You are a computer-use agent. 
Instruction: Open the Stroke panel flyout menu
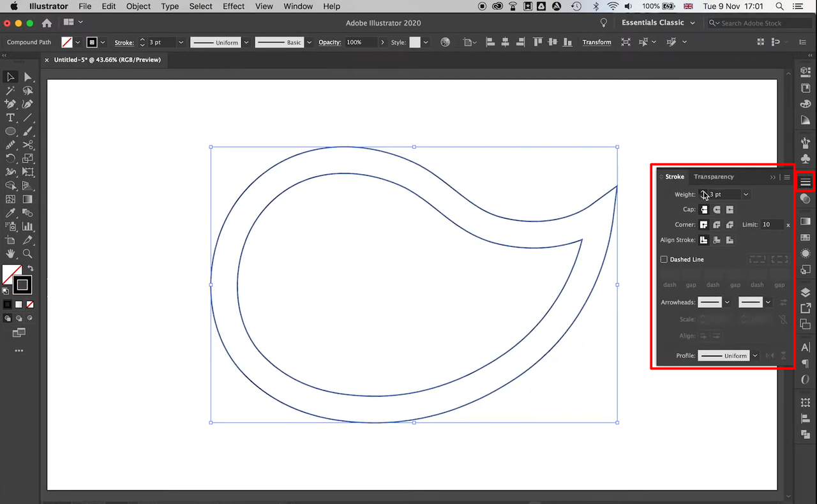point(787,177)
